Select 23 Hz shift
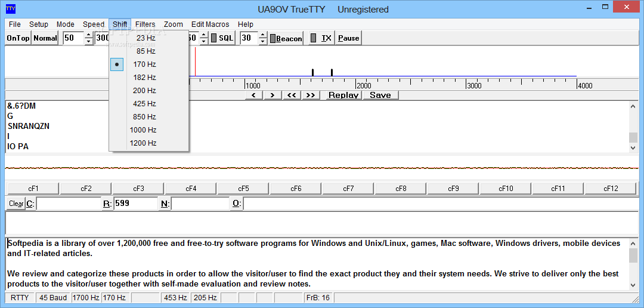The image size is (644, 308). pyautogui.click(x=148, y=38)
